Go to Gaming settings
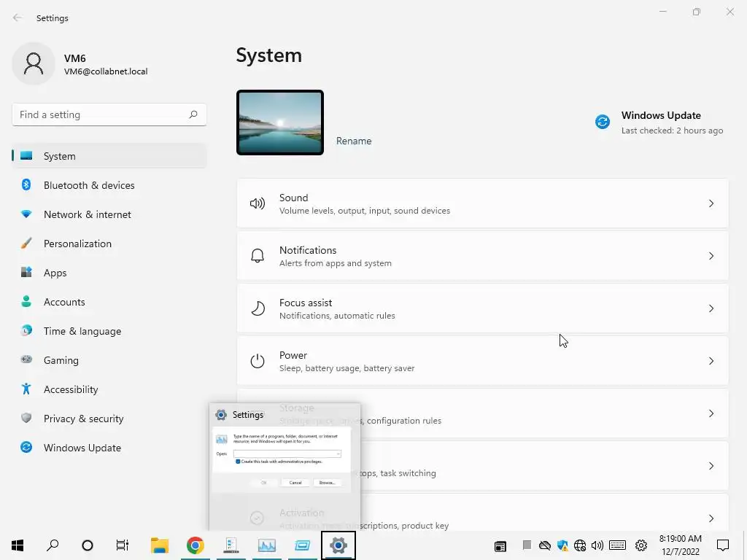Image resolution: width=747 pixels, height=560 pixels. [x=109, y=360]
